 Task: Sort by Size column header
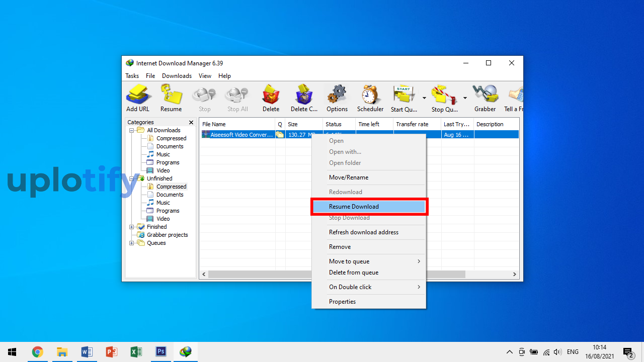[x=304, y=124]
